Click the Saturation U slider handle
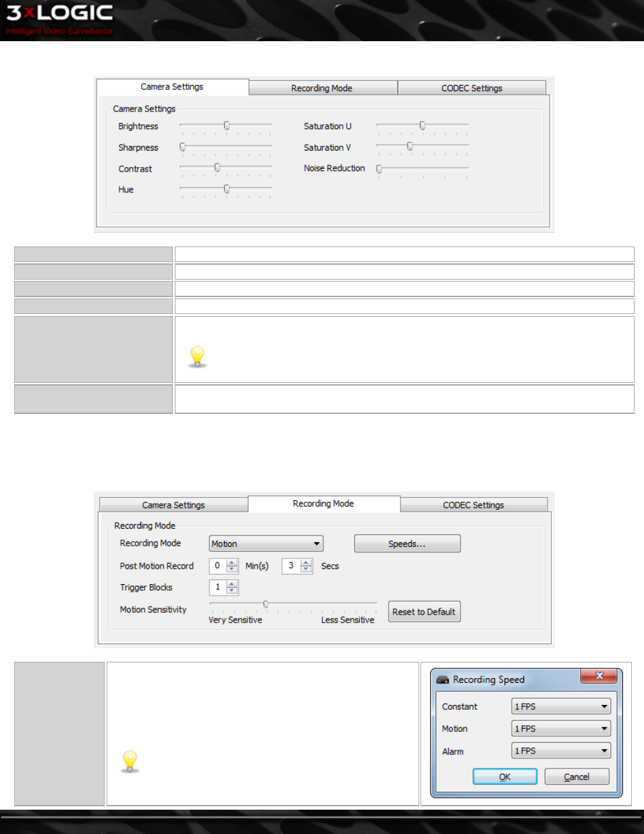 tap(423, 126)
